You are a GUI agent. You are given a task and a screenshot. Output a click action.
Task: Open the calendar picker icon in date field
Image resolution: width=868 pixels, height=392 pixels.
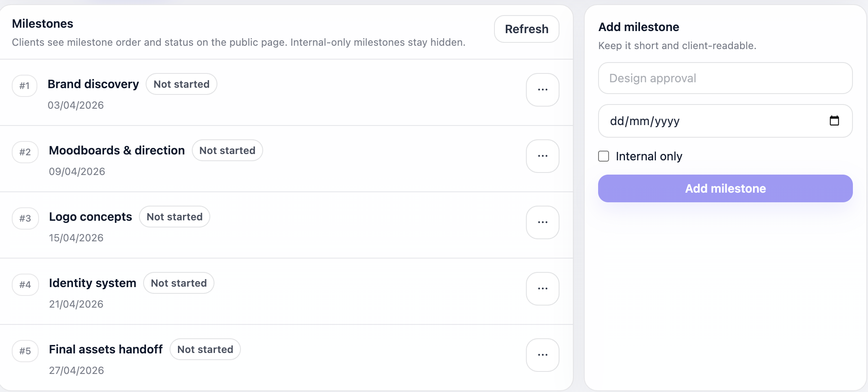point(834,121)
